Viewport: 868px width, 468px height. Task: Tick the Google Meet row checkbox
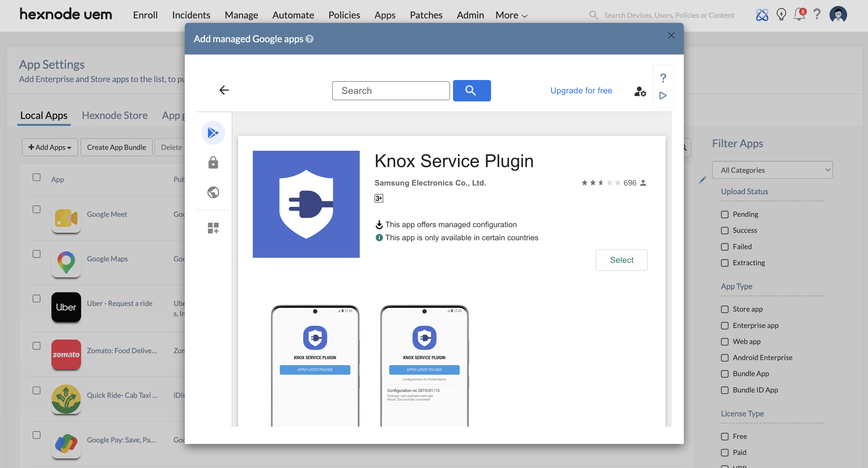coord(37,209)
